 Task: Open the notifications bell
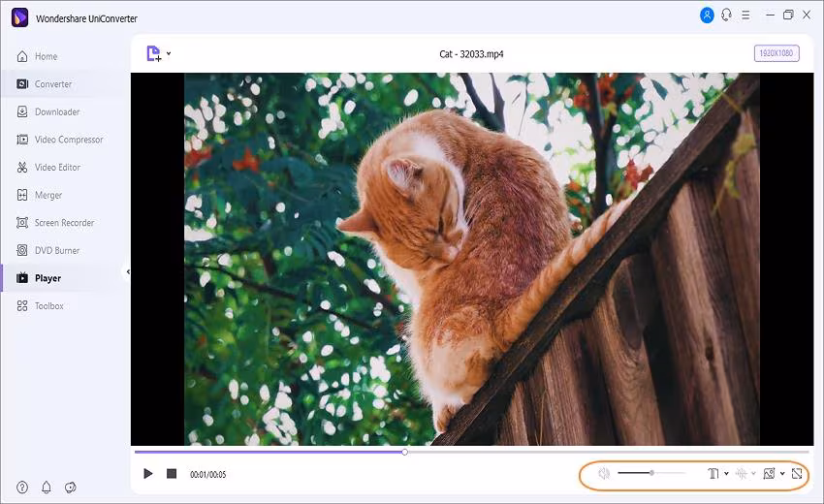click(x=47, y=488)
